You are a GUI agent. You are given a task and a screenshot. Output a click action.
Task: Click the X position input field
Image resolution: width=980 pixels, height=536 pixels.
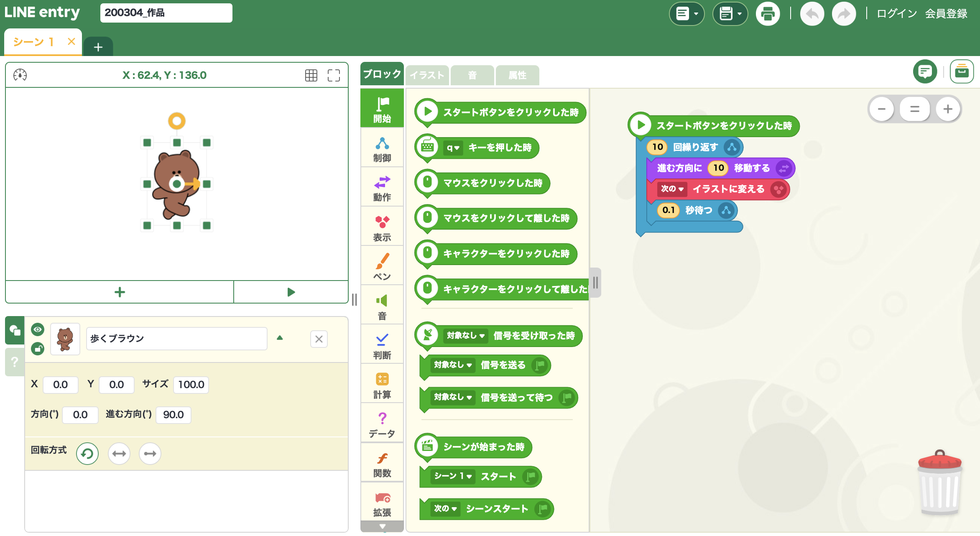[61, 385]
